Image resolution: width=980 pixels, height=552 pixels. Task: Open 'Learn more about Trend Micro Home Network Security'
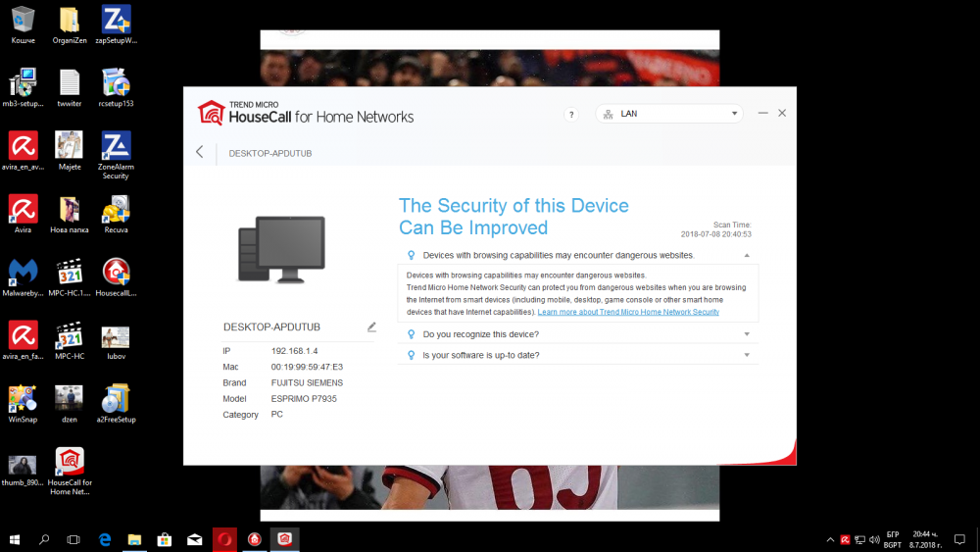(628, 312)
